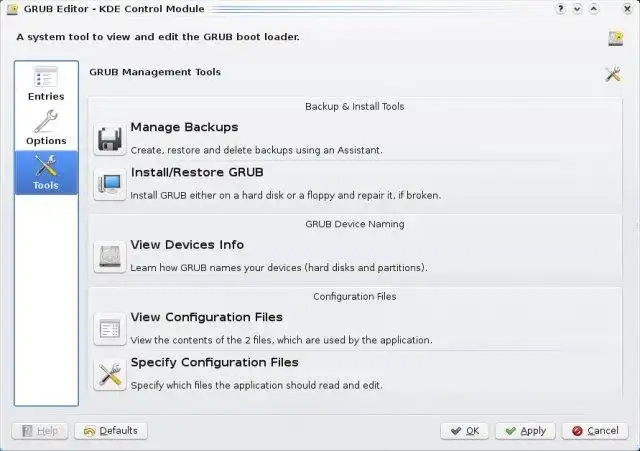This screenshot has width=640, height=451.
Task: Restore settings using the Defaults button
Action: click(110, 431)
